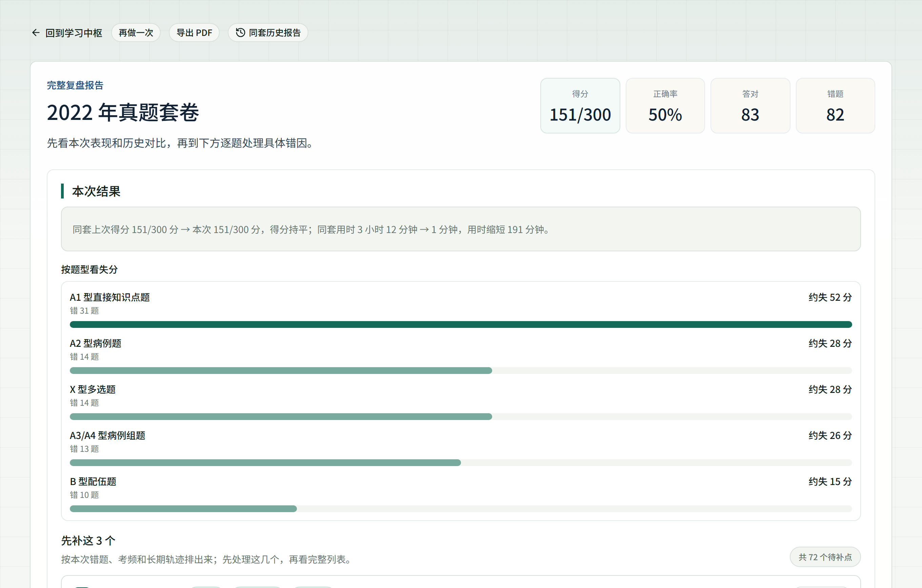Select the 正确率 50% stat card
Viewport: 922px width, 588px height.
[x=665, y=106]
